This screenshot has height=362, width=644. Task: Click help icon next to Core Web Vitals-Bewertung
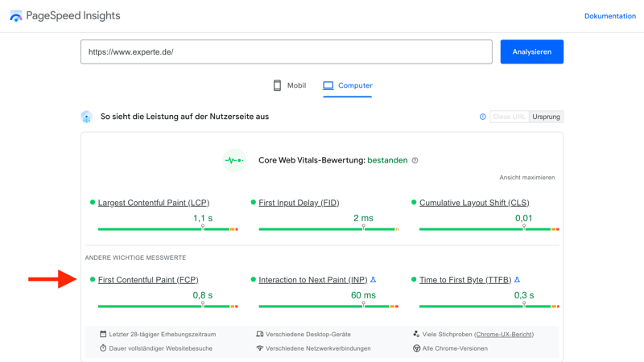tap(415, 161)
